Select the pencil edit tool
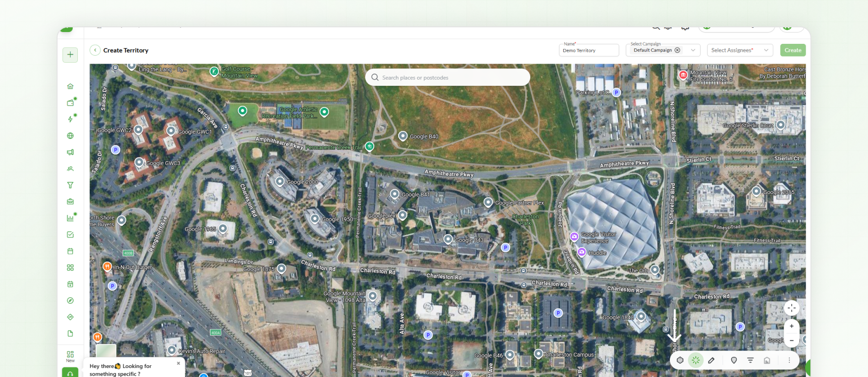868x377 pixels. coord(711,361)
